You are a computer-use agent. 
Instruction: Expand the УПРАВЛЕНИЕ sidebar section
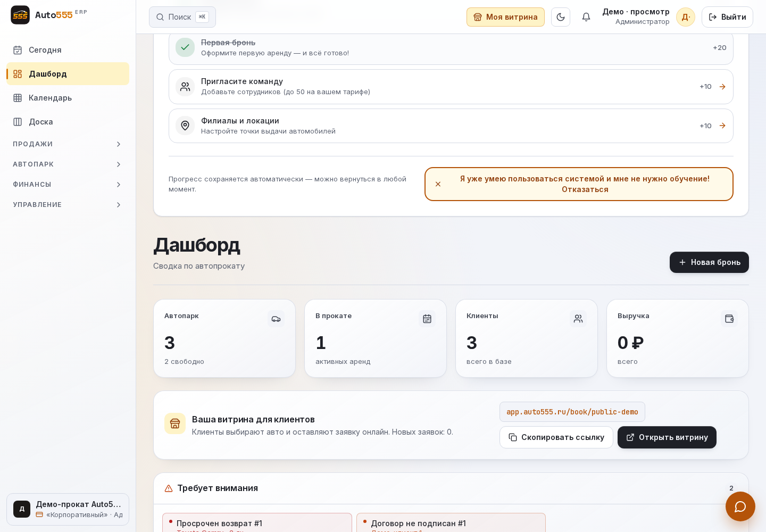click(x=68, y=205)
